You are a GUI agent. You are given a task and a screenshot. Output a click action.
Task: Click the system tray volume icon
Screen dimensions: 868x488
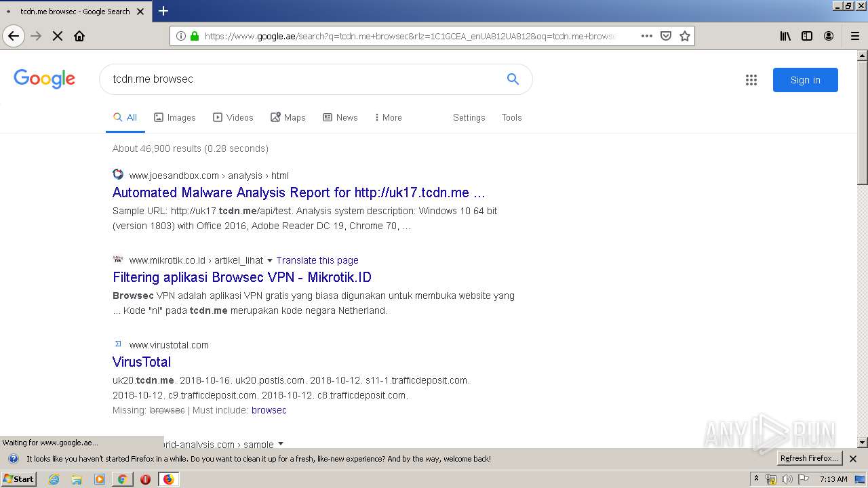click(x=787, y=479)
